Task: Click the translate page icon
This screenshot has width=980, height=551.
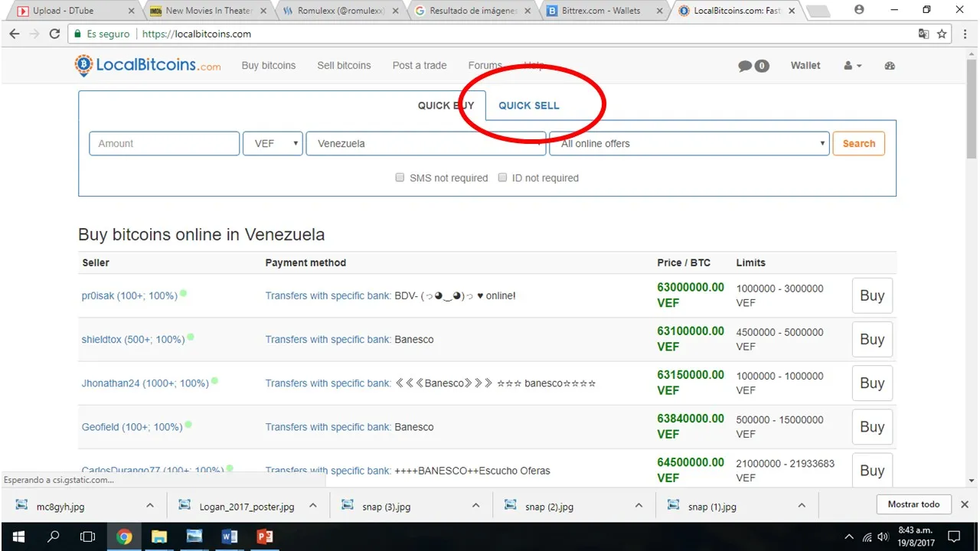Action: 923,34
